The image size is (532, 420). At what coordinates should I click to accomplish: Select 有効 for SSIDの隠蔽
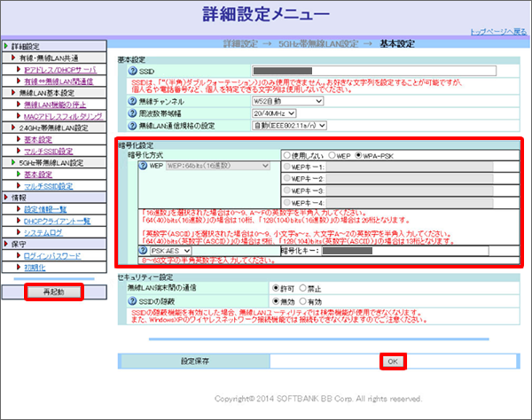pos(302,301)
